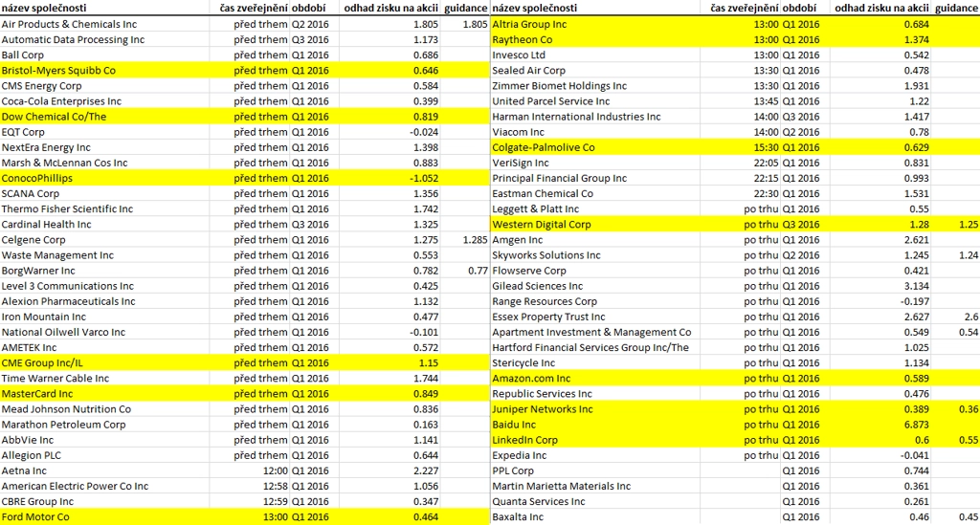
Task: Click the Harman International Industries Inc cell
Action: click(x=595, y=116)
